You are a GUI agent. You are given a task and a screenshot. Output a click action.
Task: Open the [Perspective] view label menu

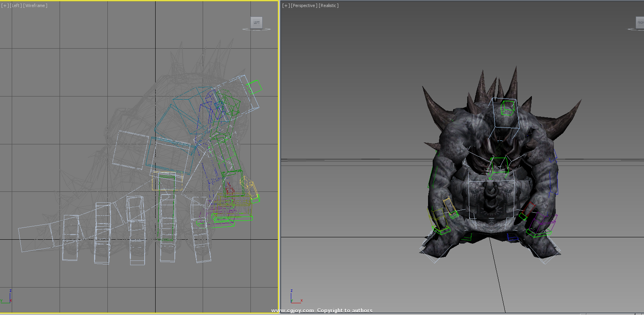coord(304,5)
